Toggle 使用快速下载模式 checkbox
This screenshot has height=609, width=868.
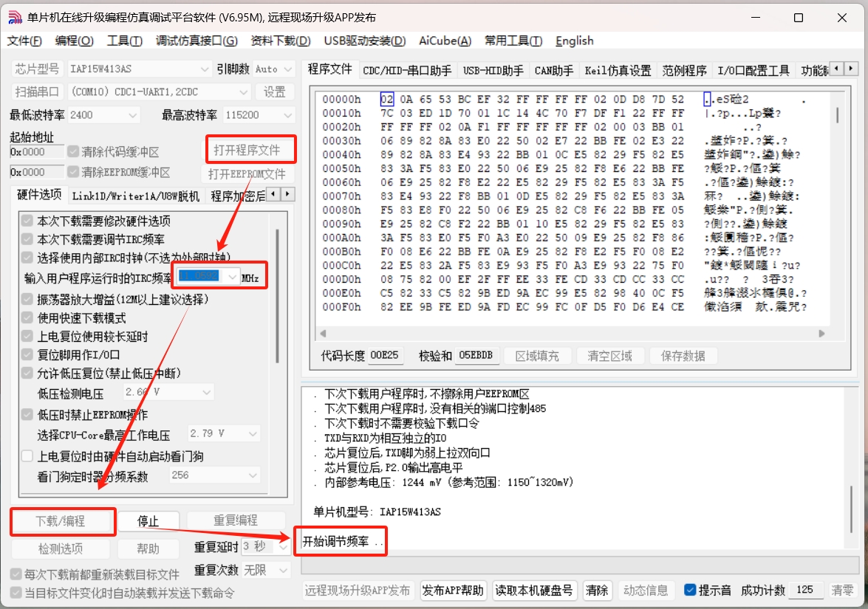pyautogui.click(x=27, y=318)
